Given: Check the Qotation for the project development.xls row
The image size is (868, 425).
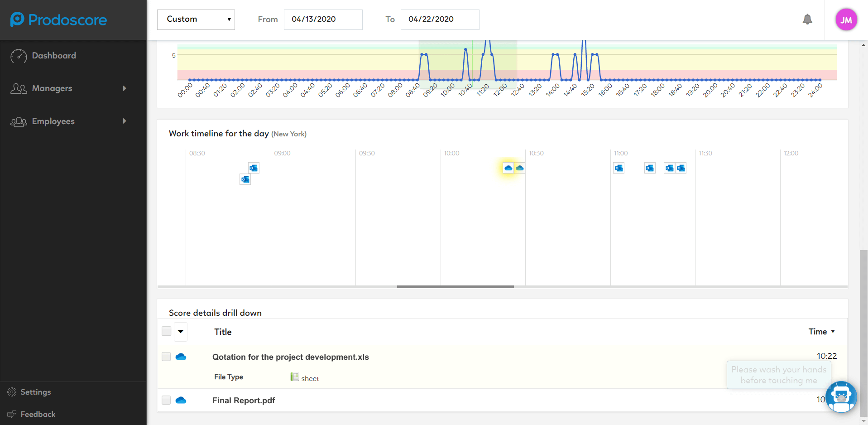Looking at the screenshot, I should [167, 357].
